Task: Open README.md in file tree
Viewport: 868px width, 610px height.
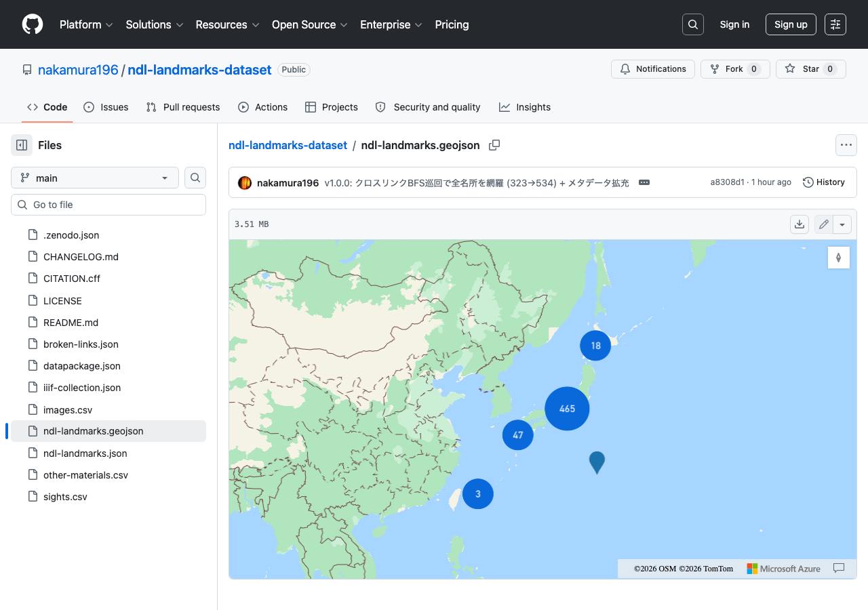Action: [x=108, y=323]
